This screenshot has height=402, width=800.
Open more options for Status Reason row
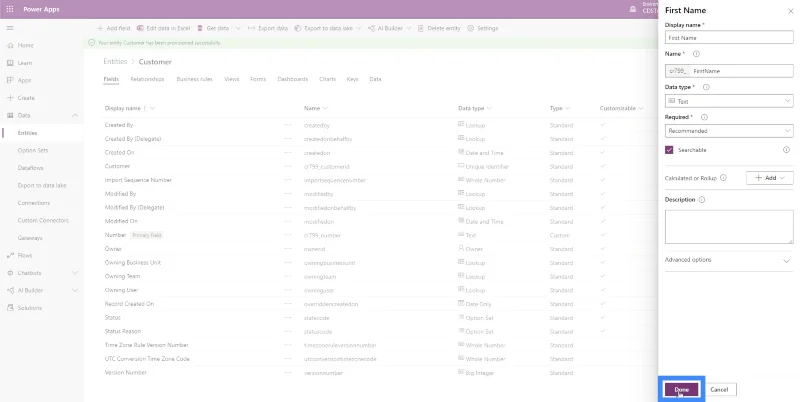click(x=288, y=332)
